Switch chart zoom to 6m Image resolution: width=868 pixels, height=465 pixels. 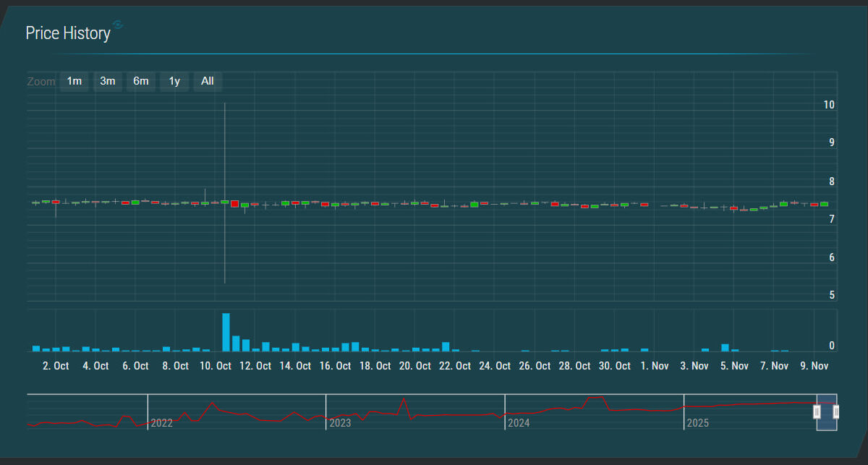pos(140,81)
